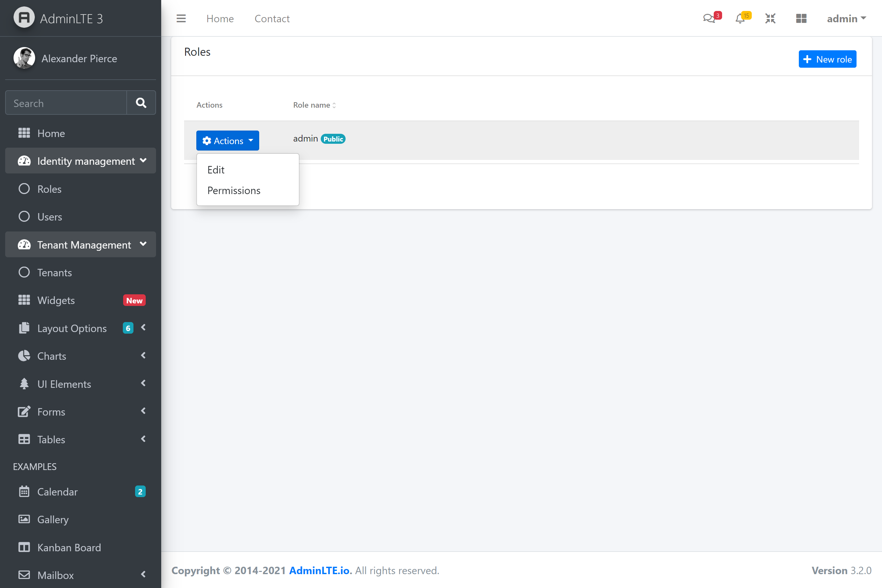The image size is (882, 588).
Task: Open the chat messages icon
Action: pyautogui.click(x=709, y=18)
